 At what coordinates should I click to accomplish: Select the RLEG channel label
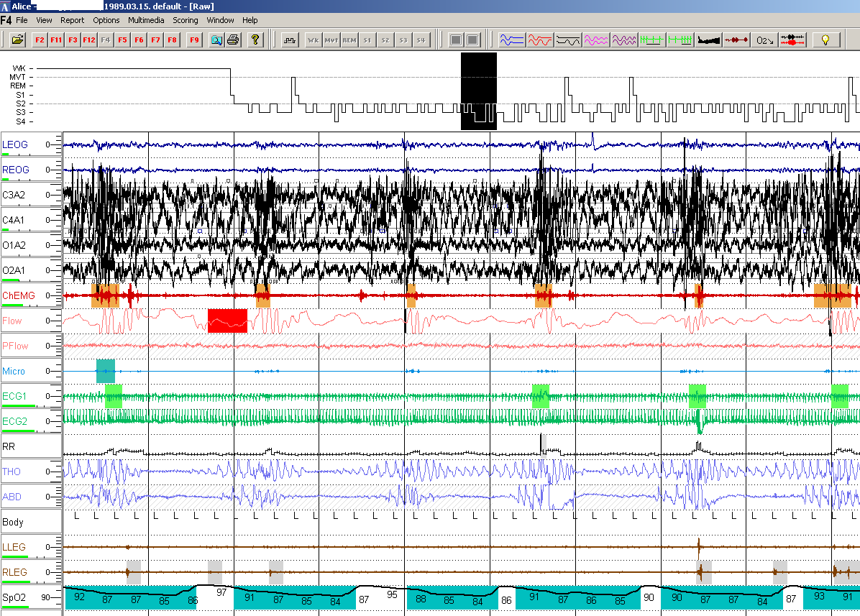click(14, 572)
